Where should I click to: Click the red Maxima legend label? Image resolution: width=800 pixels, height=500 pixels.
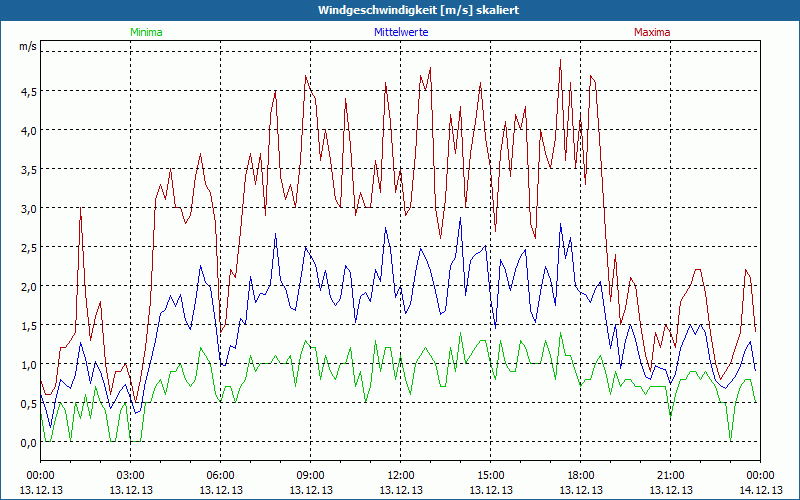(x=652, y=32)
